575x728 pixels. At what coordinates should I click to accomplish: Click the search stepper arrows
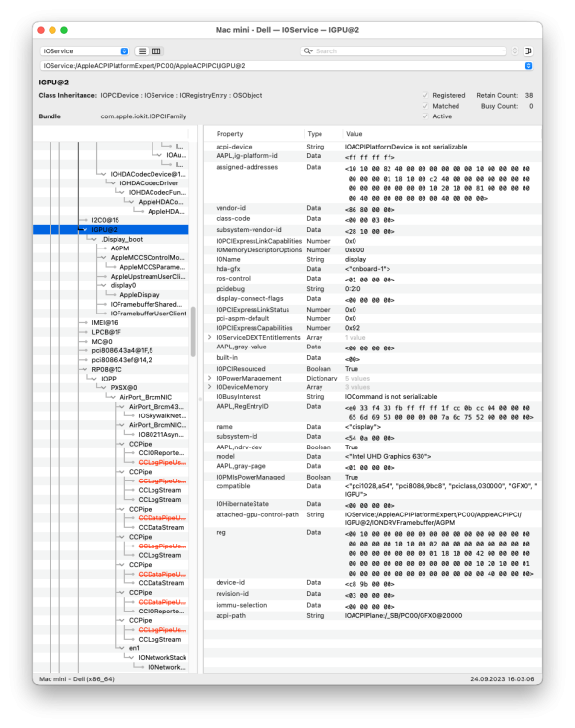tap(514, 51)
